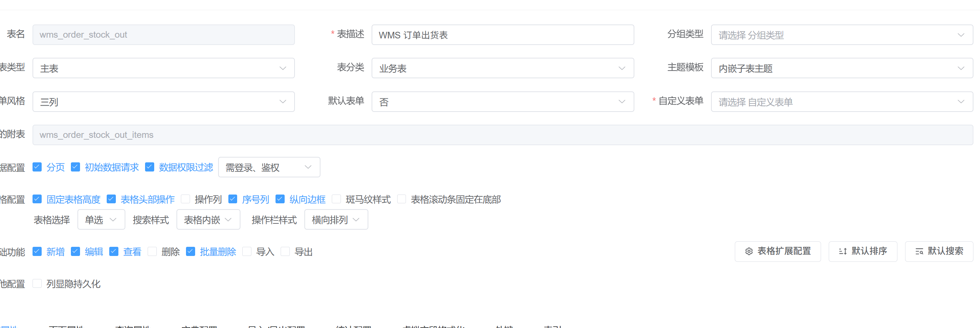The height and width of the screenshot is (328, 980).
Task: Open the 搜索样式 dropdown showing 表格内嵌
Action: [x=208, y=220]
